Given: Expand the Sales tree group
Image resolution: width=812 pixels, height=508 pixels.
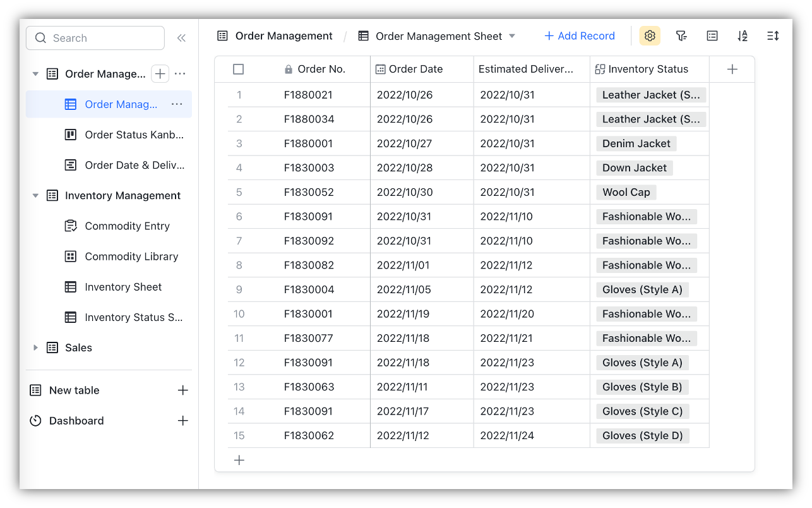Looking at the screenshot, I should [35, 348].
